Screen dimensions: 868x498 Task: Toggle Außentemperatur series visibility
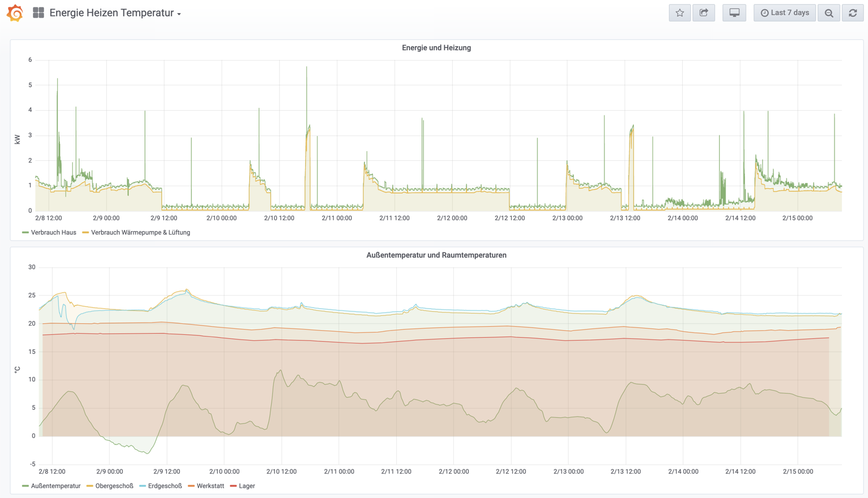point(55,486)
